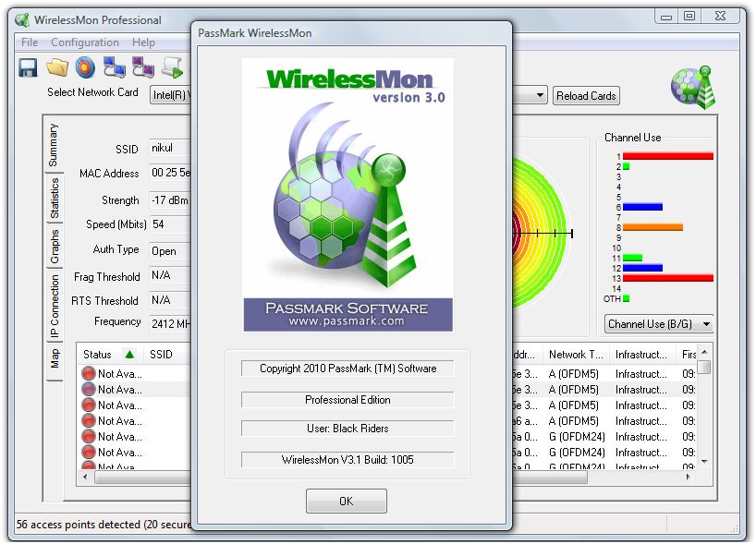Click the blue channel 6 usage bar
756x544 pixels.
642,207
